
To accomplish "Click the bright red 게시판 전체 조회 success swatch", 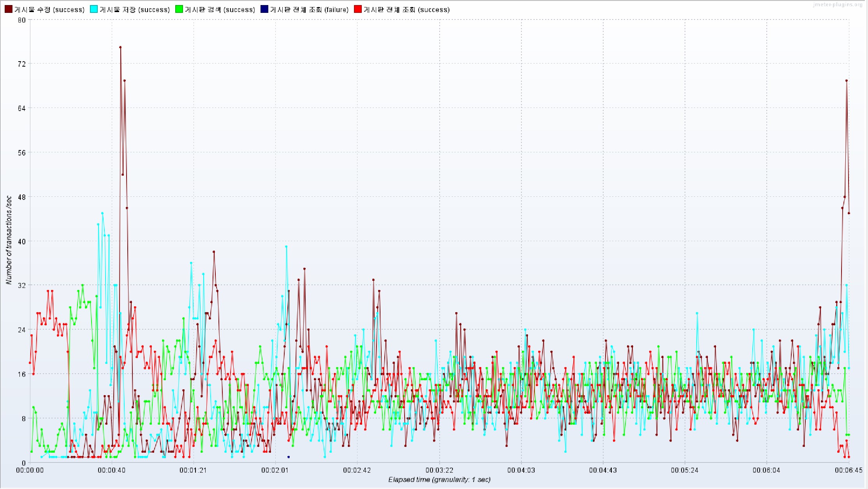I will [x=357, y=9].
